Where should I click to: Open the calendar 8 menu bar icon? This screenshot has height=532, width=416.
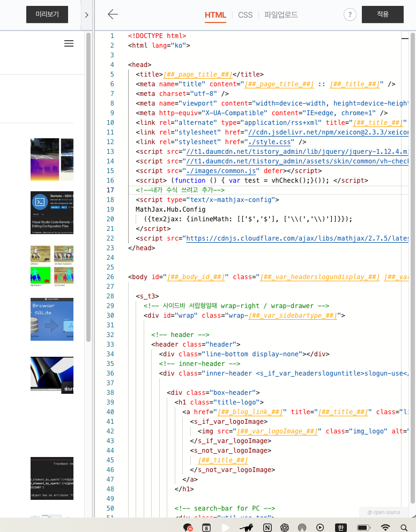(x=206, y=528)
